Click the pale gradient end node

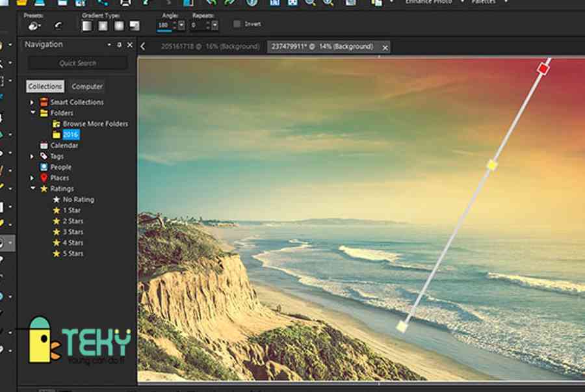point(402,326)
